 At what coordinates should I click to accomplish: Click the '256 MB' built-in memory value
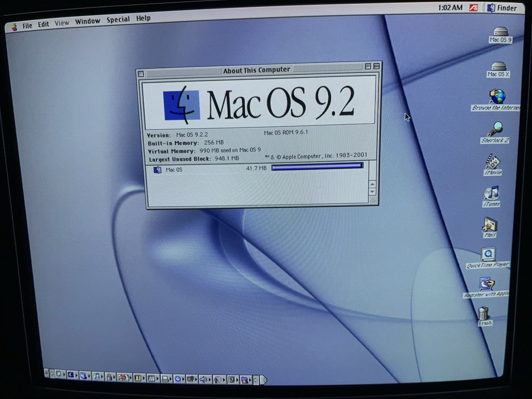pyautogui.click(x=213, y=142)
